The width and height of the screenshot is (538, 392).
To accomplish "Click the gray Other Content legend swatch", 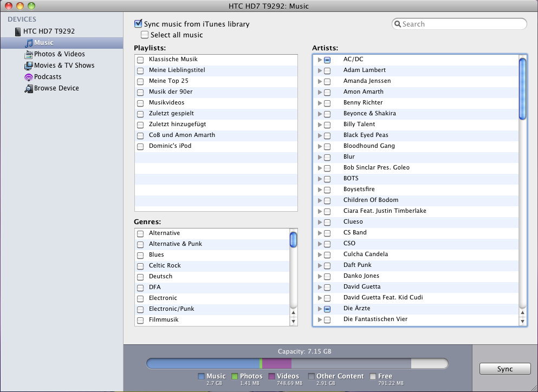I will (311, 376).
